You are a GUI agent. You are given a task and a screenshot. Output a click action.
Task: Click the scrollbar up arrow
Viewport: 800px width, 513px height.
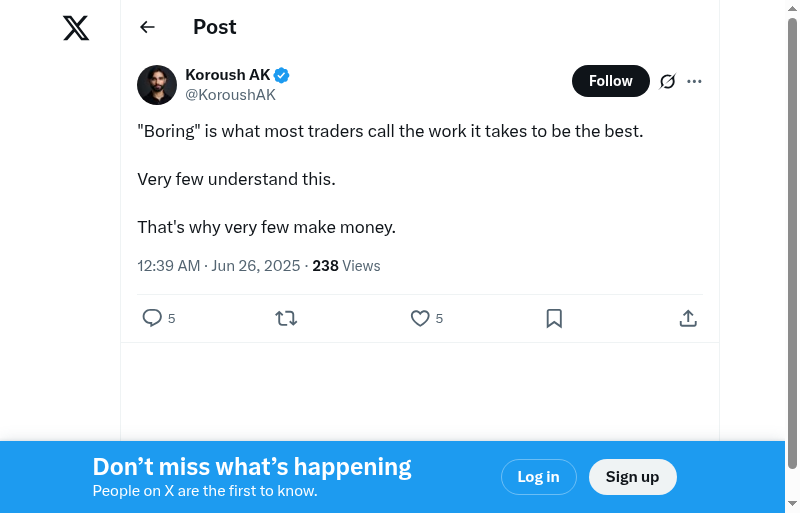coord(792,8)
